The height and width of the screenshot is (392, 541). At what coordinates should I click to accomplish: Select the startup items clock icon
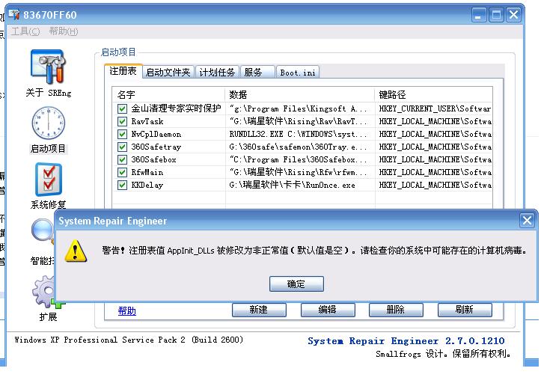(x=49, y=123)
